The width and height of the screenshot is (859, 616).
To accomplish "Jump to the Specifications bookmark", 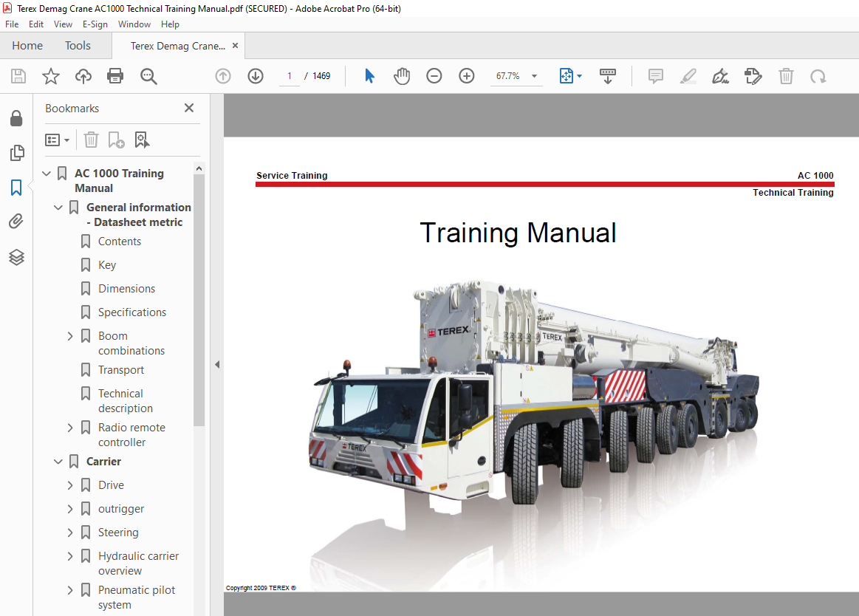I will point(132,312).
